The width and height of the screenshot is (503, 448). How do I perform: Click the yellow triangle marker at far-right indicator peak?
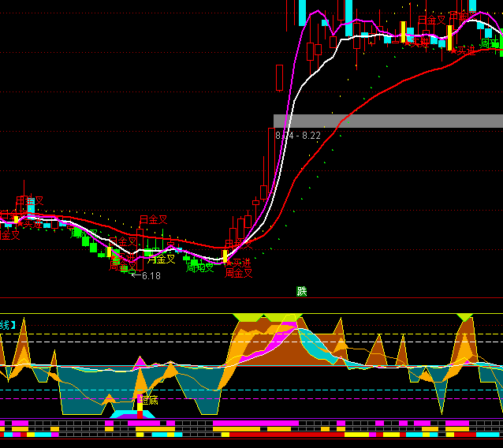pos(464,317)
